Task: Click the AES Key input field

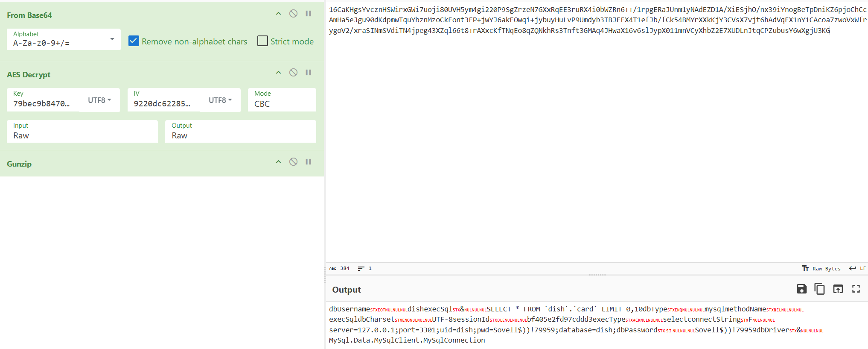Action: click(43, 103)
